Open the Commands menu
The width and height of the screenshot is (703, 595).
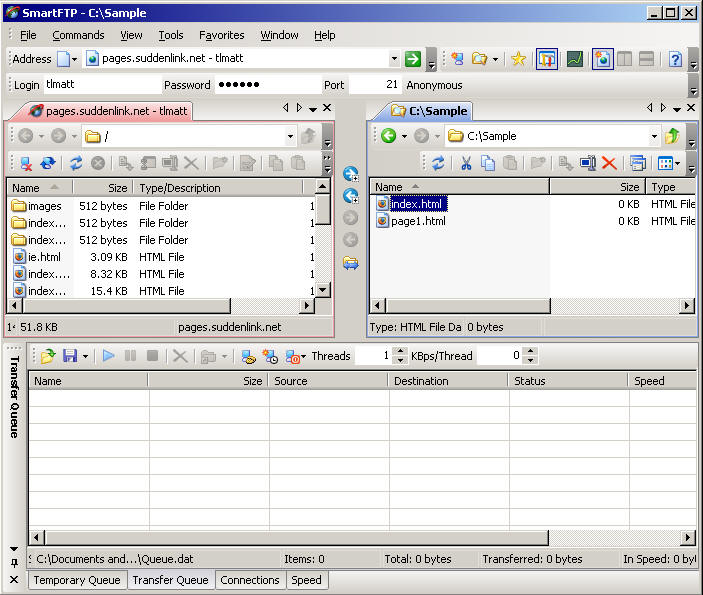(x=78, y=35)
